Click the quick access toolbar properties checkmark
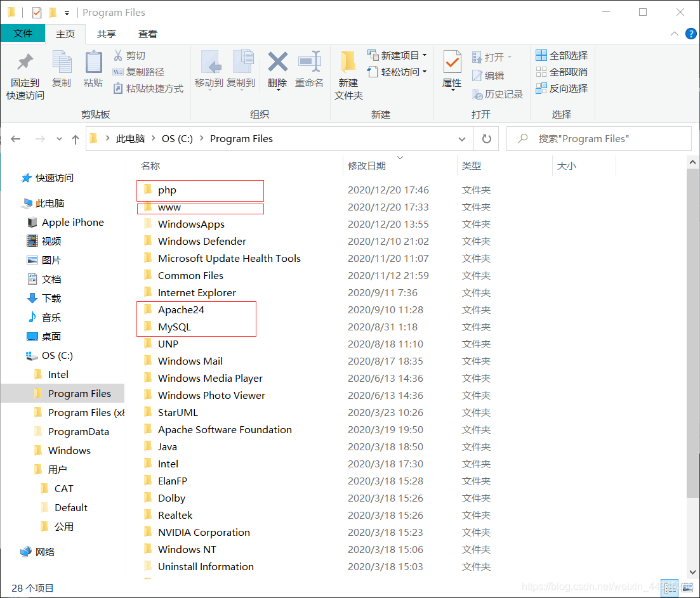This screenshot has height=598, width=700. (37, 13)
